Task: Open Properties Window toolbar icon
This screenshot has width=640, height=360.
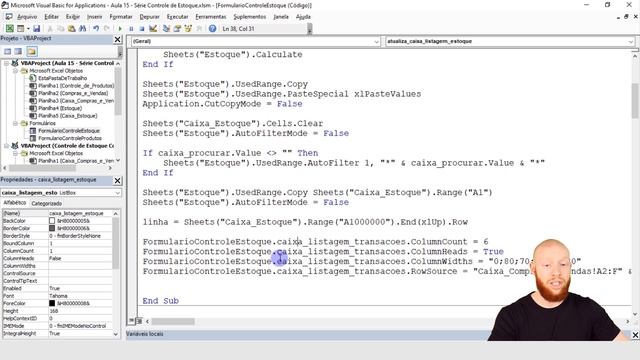Action: 177,29
